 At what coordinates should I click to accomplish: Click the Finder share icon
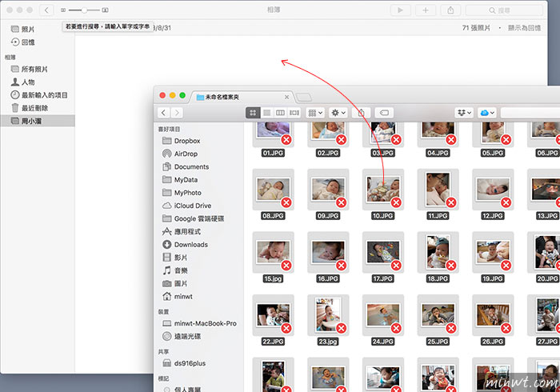361,113
